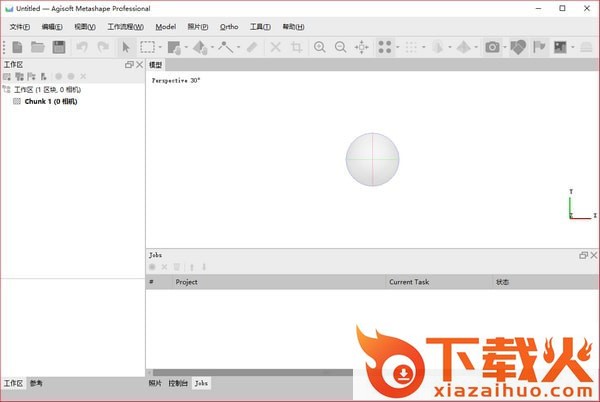Open the point cloud view dropdown arrow
This screenshot has height=402, width=600.
click(397, 47)
